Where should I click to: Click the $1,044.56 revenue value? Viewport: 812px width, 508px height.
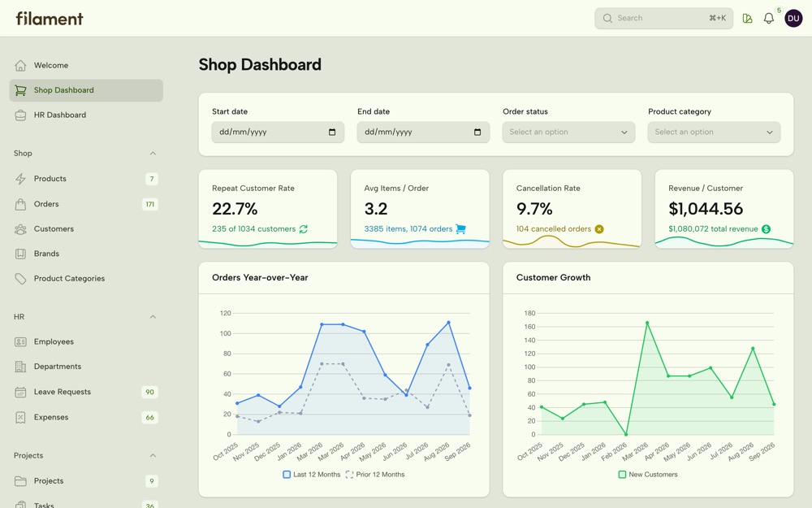(706, 209)
